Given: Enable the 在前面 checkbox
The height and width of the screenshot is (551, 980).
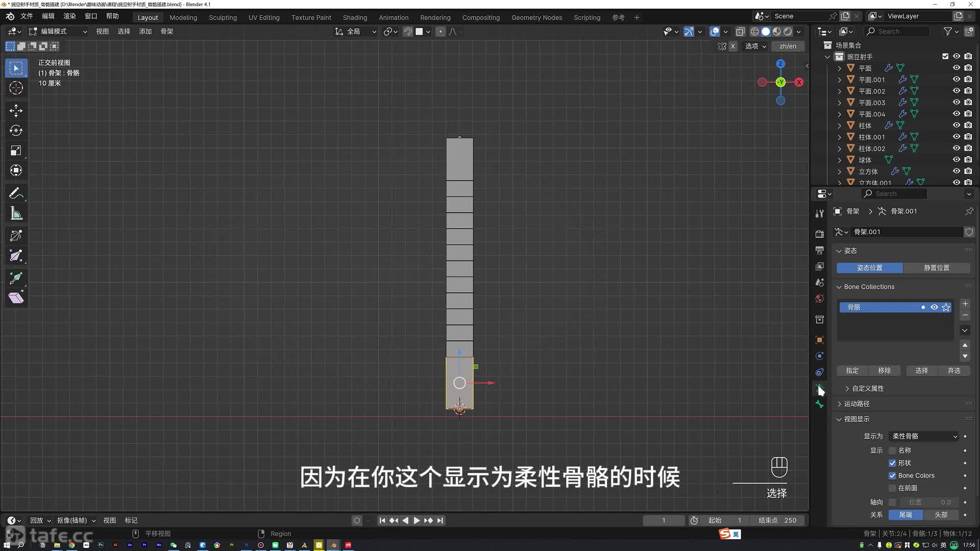Looking at the screenshot, I should pyautogui.click(x=892, y=488).
